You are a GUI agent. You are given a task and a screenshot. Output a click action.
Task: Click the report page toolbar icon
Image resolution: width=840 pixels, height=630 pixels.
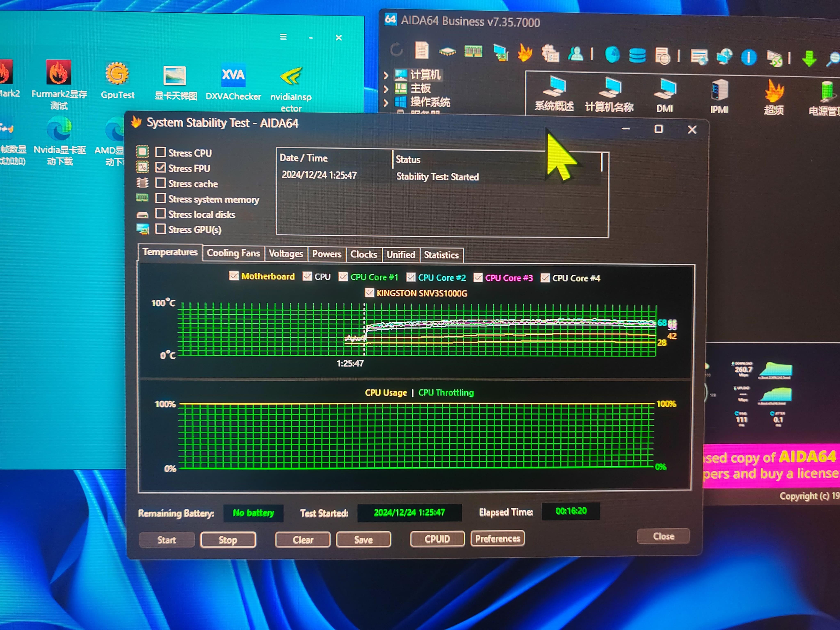(x=421, y=50)
